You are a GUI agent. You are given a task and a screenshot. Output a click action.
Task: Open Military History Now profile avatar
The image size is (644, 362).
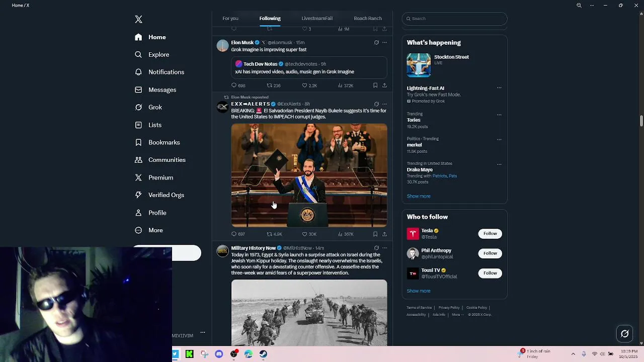tap(222, 251)
